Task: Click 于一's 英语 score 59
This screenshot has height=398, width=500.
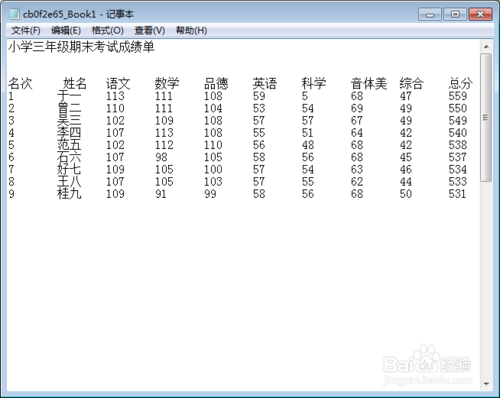Action: pos(259,96)
